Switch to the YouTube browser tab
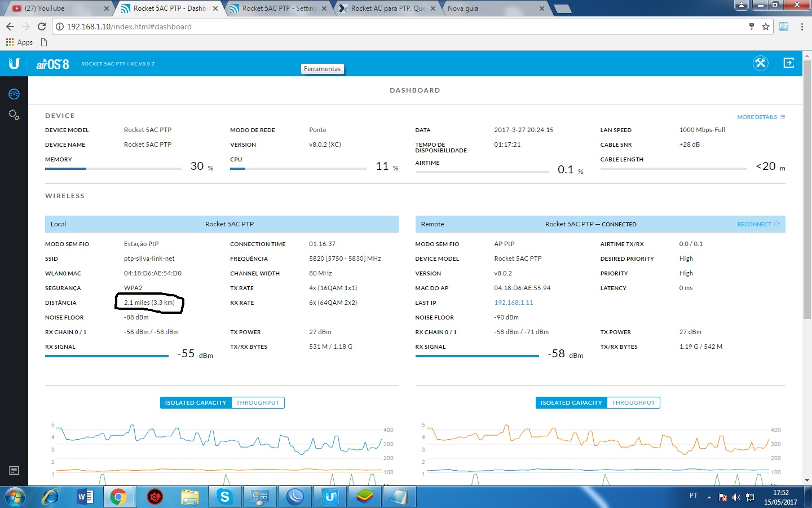The image size is (812, 508). tap(59, 8)
